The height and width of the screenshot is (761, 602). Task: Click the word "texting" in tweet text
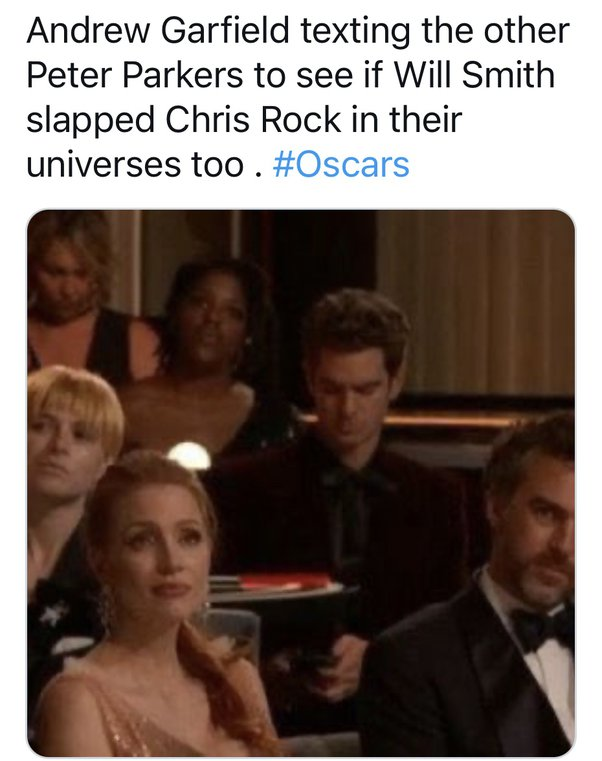[x=355, y=32]
